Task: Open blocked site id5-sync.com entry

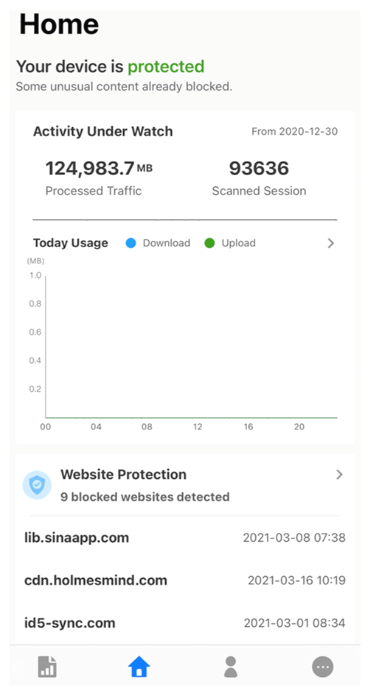Action: (x=185, y=623)
